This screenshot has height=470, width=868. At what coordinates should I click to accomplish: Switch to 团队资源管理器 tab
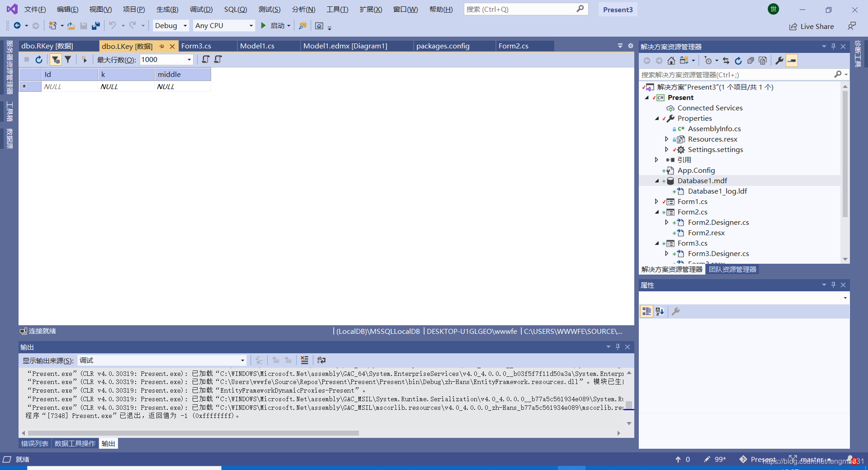(732, 269)
